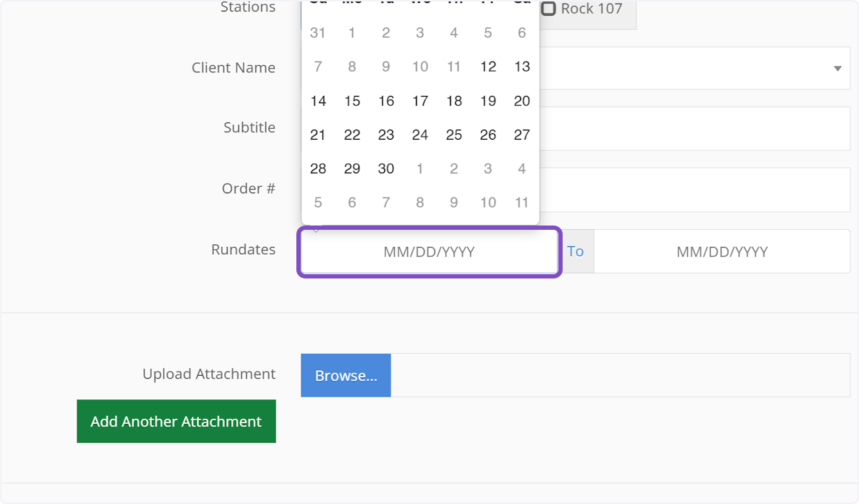Pick day 13 in the date picker
The image size is (859, 504).
coord(522,67)
